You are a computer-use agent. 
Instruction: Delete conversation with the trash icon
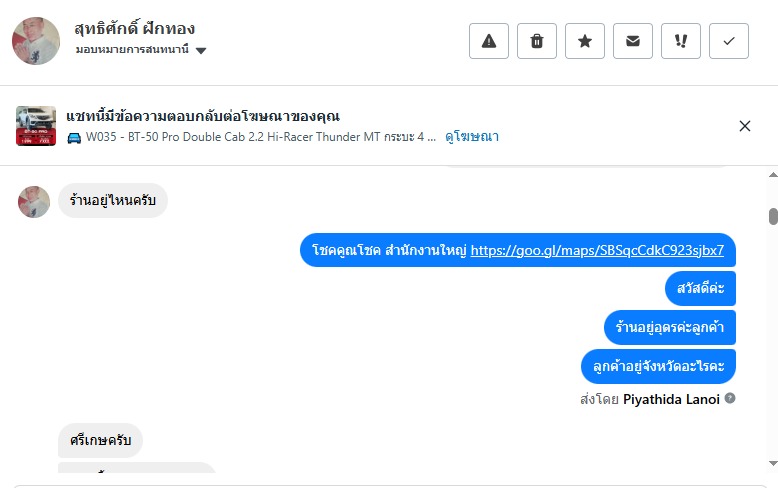click(x=537, y=41)
